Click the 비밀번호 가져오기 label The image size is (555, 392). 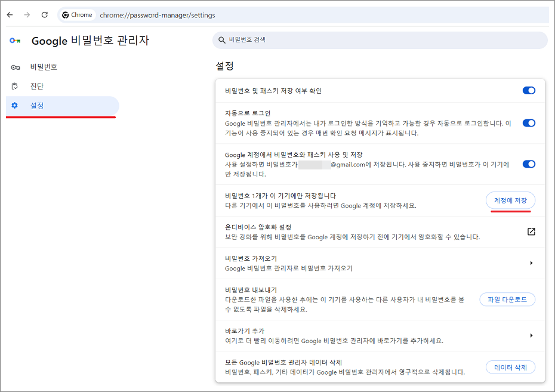click(x=251, y=258)
